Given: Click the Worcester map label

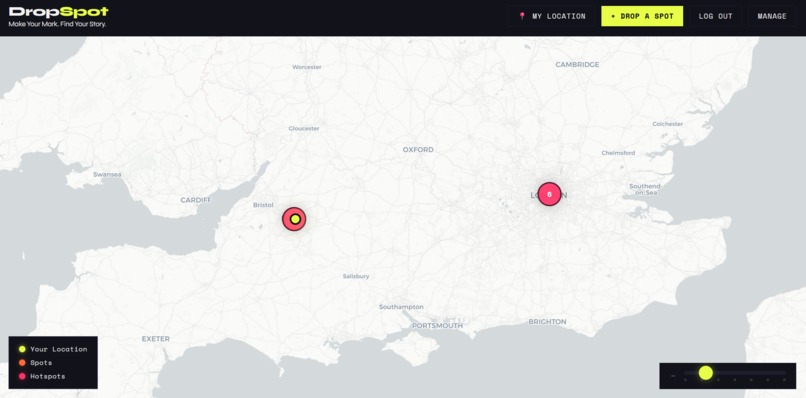Looking at the screenshot, I should [x=307, y=67].
